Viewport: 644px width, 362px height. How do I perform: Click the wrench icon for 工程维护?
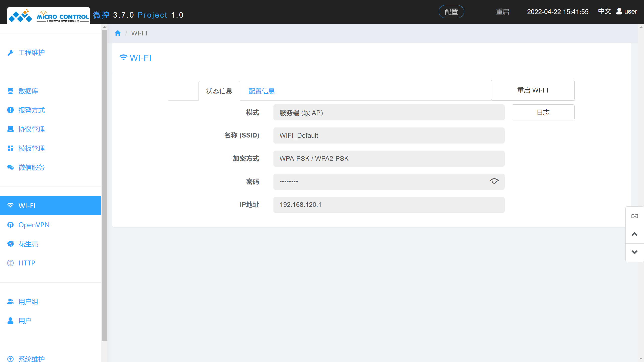[10, 53]
